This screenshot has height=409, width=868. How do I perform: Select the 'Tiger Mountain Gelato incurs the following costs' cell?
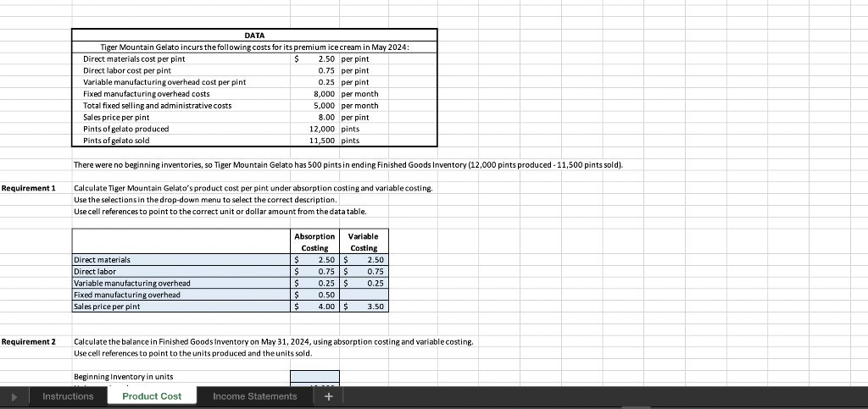click(x=254, y=47)
